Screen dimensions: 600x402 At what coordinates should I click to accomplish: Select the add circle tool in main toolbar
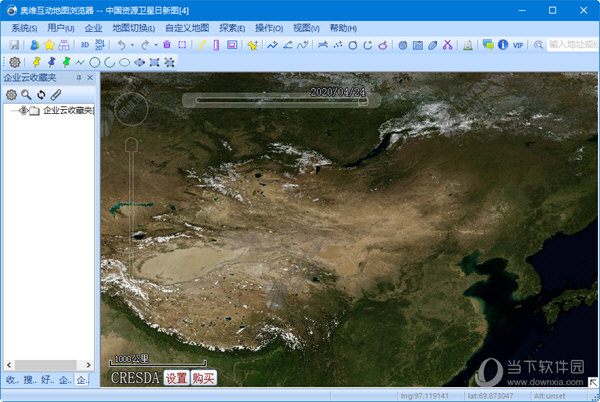[353, 46]
